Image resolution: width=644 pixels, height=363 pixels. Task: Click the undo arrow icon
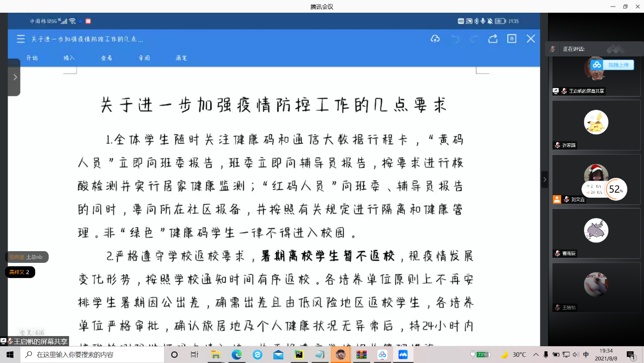455,39
